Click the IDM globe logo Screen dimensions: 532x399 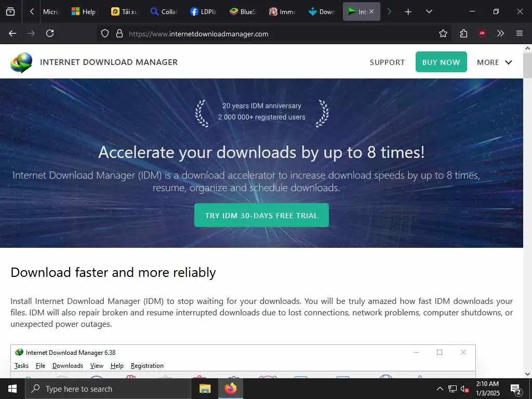(x=21, y=62)
